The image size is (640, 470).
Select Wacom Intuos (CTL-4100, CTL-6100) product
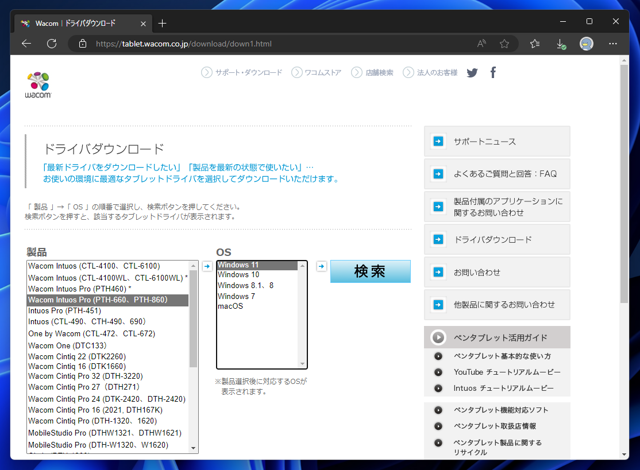(x=107, y=266)
